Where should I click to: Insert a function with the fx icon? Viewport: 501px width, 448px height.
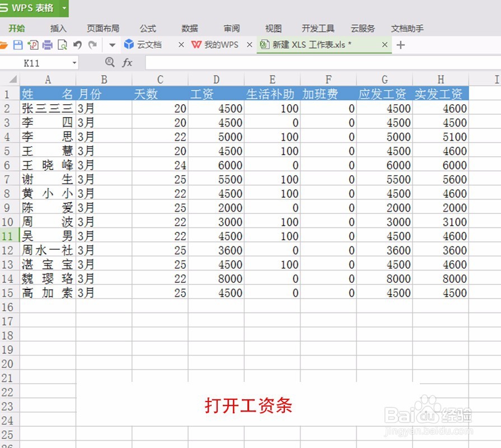(x=127, y=63)
